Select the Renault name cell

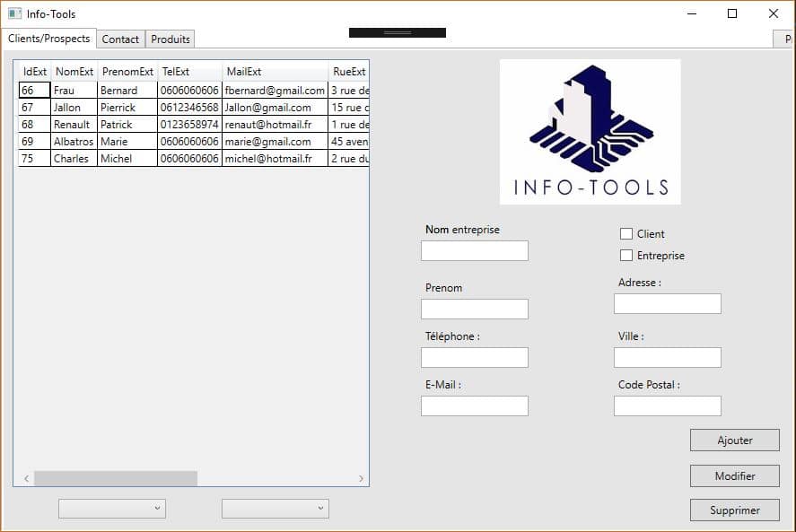click(x=74, y=125)
